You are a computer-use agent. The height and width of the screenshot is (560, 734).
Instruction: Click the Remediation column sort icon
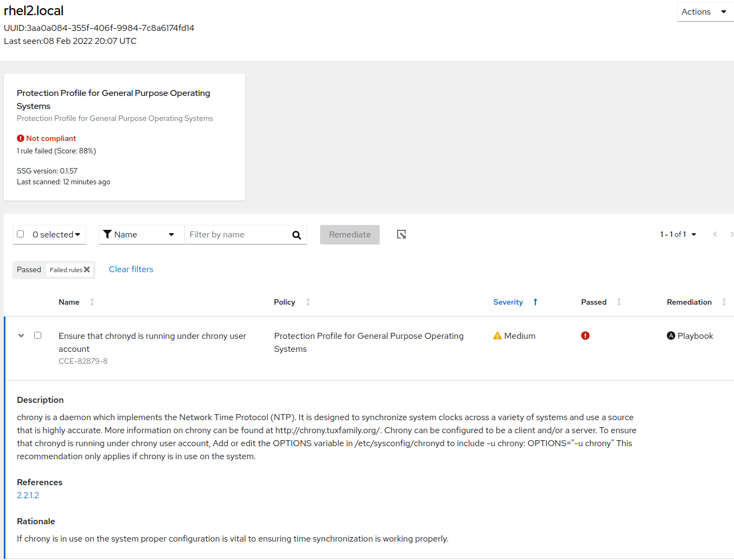(724, 302)
